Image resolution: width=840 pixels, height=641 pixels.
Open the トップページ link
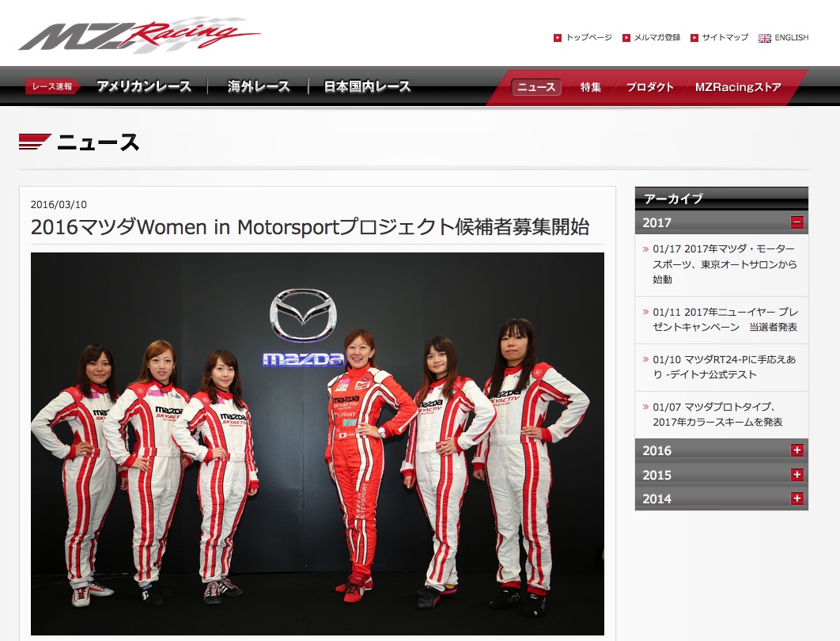point(588,37)
